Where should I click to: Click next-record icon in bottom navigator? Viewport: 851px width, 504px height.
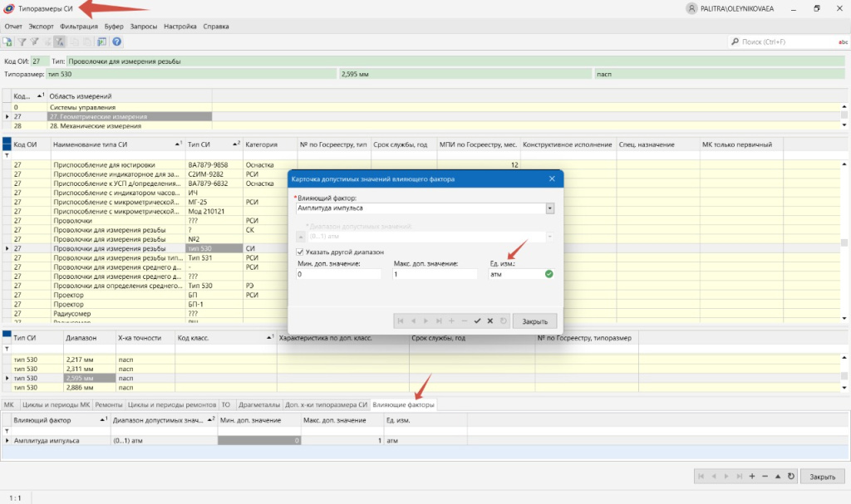tap(726, 477)
